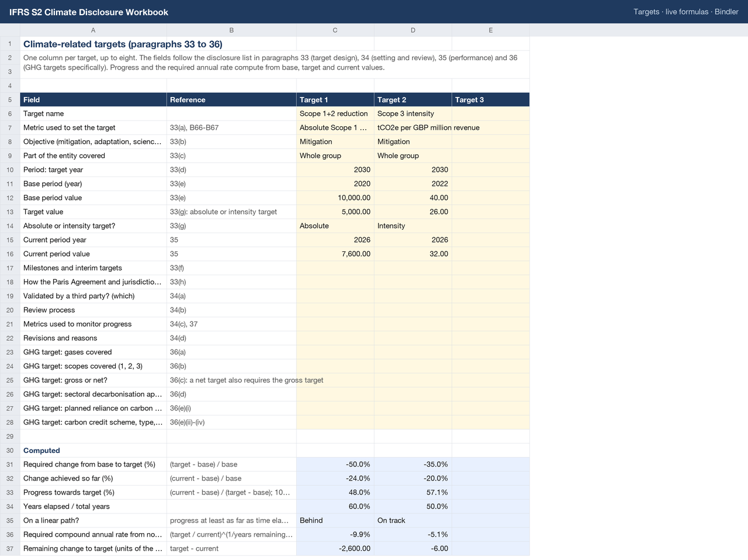Screen dimensions: 748x560
Task: Click the '36(e)(ii)-(iv)' reference cell
Action: pyautogui.click(x=231, y=423)
